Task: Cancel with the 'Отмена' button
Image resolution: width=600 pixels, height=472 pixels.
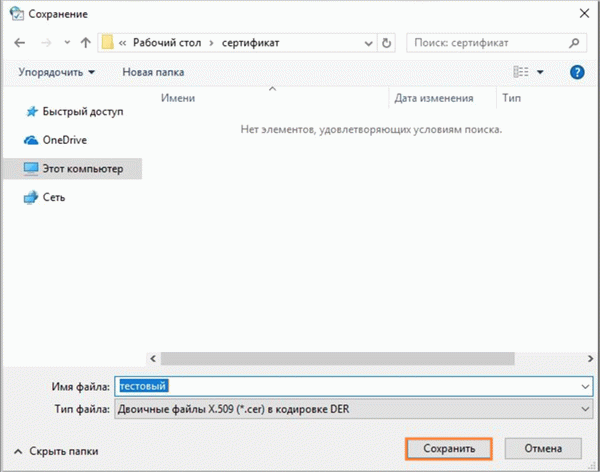Action: [x=543, y=449]
